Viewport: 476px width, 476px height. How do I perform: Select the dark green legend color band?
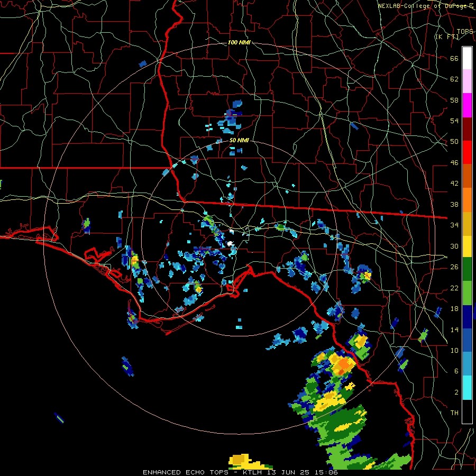[x=467, y=269]
